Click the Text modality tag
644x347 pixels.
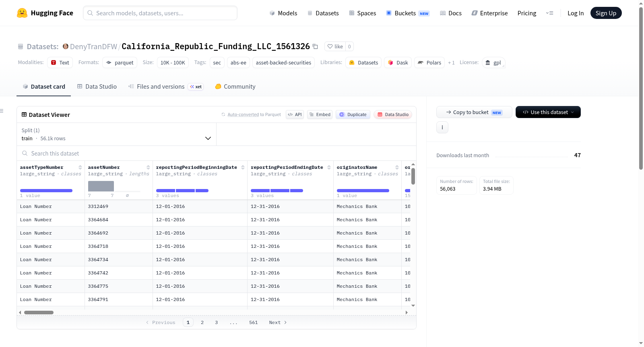tap(60, 62)
